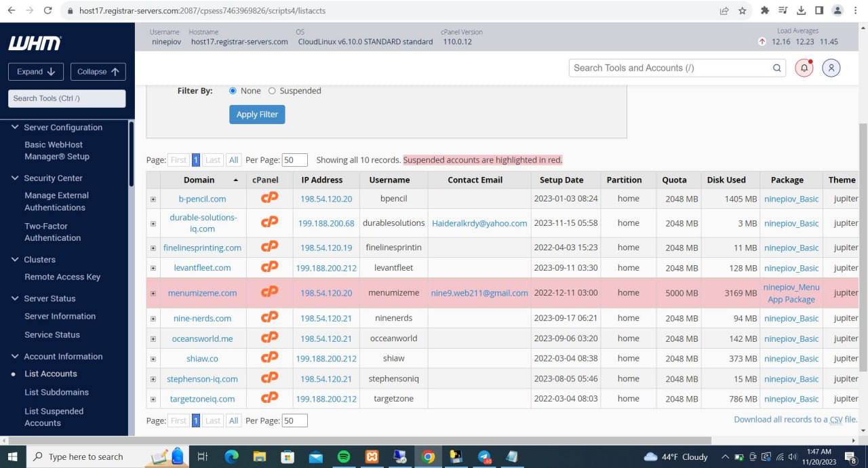Expand details for targetzoneiq.com row
The image size is (868, 468).
tap(153, 399)
